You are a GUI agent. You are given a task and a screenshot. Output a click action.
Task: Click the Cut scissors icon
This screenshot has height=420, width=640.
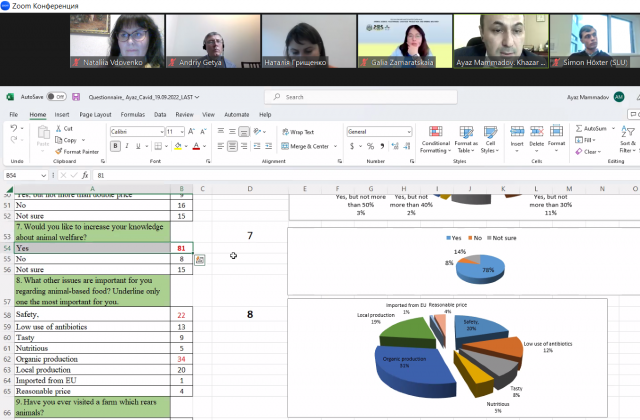(58, 128)
